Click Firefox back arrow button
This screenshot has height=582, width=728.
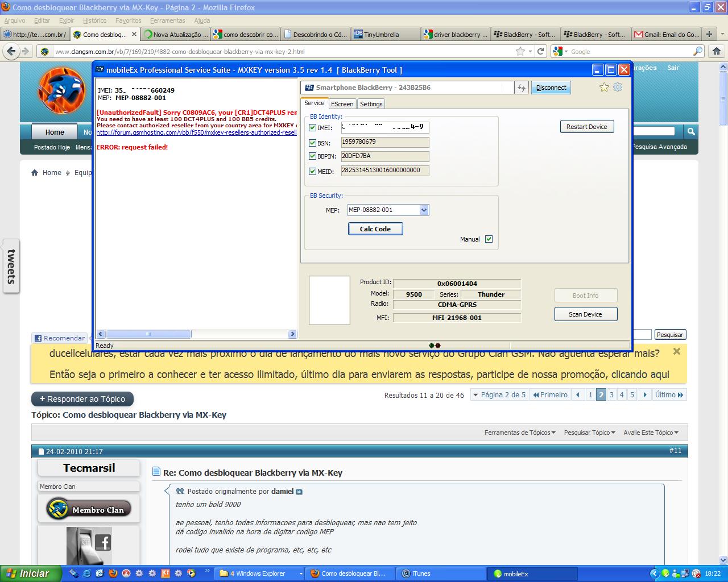pos(11,51)
